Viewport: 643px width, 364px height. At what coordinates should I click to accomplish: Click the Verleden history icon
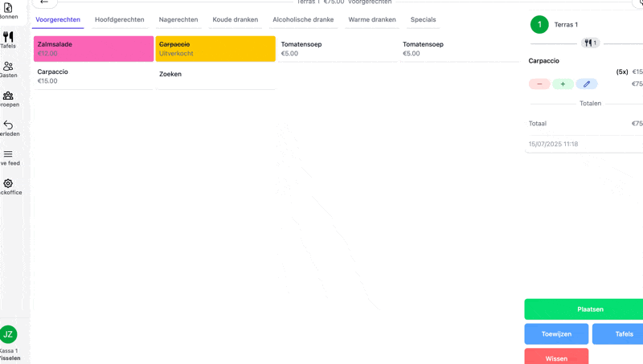coord(8,125)
